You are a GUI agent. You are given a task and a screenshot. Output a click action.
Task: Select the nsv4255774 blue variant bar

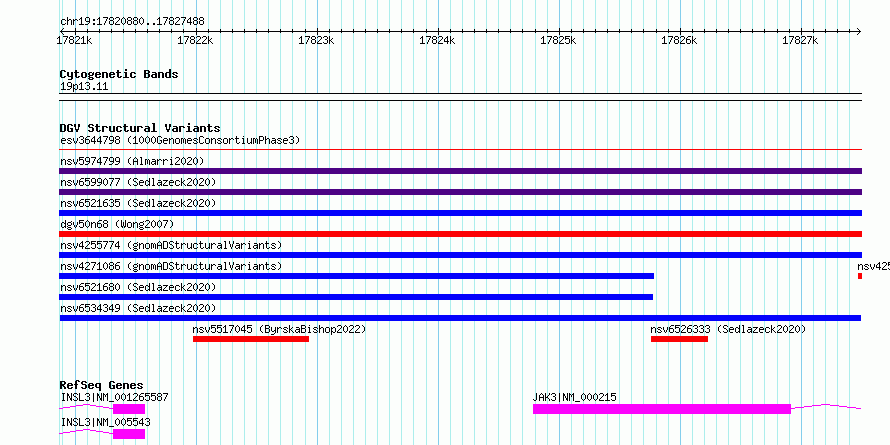pos(461,255)
